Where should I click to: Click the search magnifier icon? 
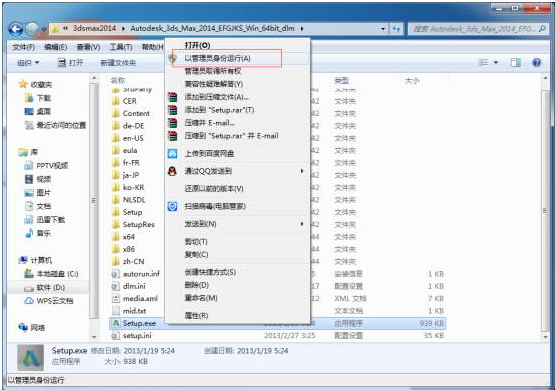coord(542,29)
